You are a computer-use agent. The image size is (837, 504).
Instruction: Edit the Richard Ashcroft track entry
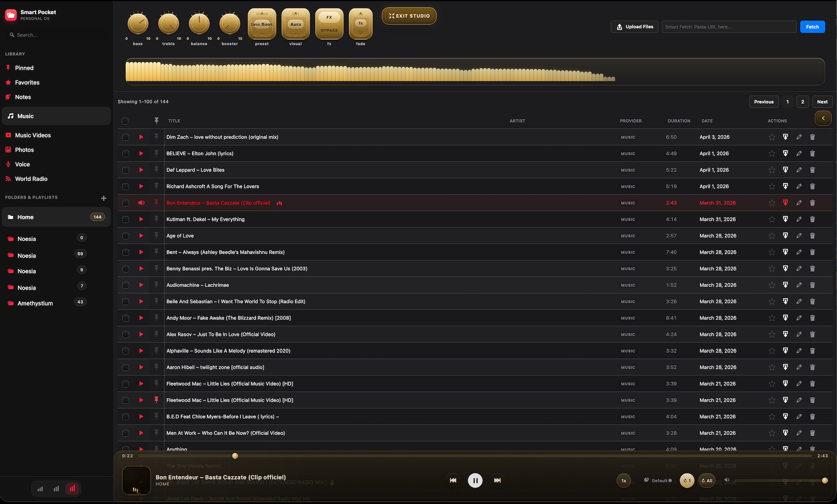coord(799,186)
